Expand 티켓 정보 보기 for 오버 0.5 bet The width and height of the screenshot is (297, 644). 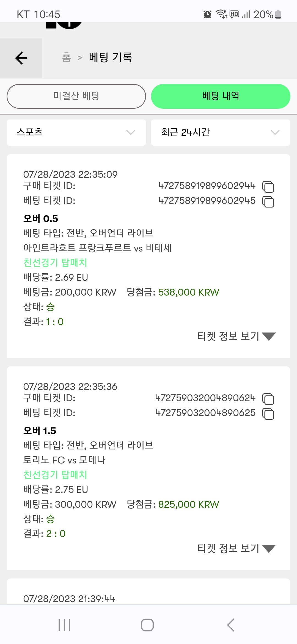click(237, 336)
